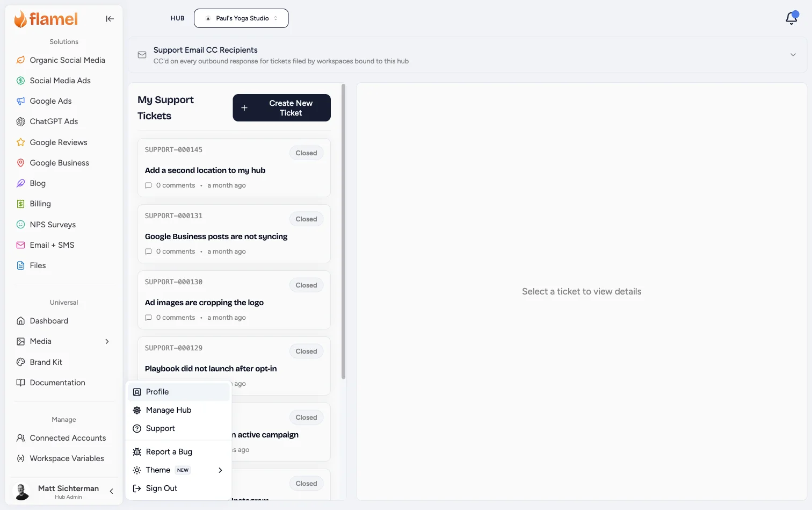Click the Support Email CC Recipients heading
812x510 pixels.
(205, 50)
